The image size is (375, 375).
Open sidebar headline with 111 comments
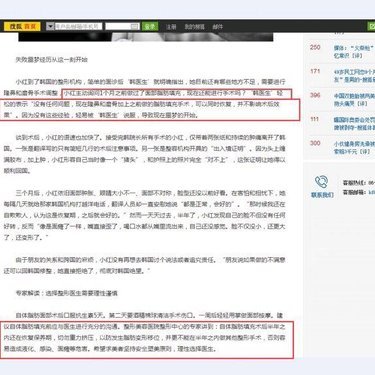[x=354, y=124]
